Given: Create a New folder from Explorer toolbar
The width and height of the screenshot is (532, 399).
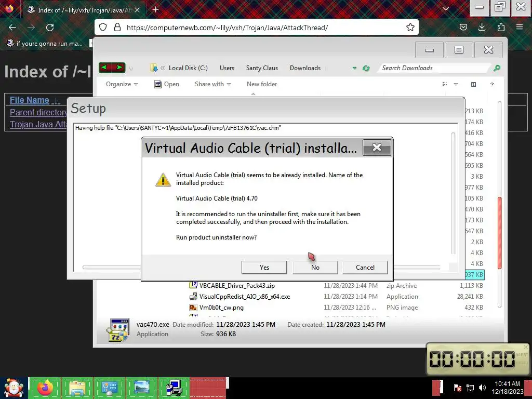Looking at the screenshot, I should 262,84.
